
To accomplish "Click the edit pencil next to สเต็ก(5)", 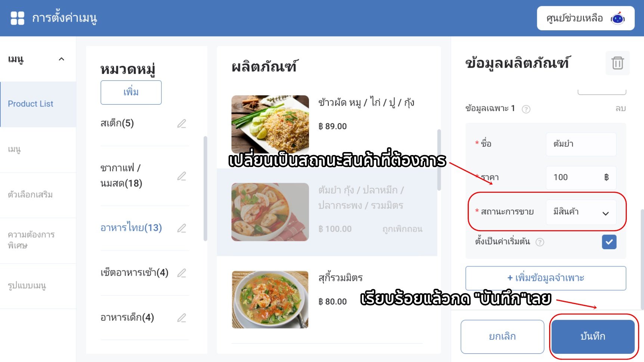I will (182, 124).
